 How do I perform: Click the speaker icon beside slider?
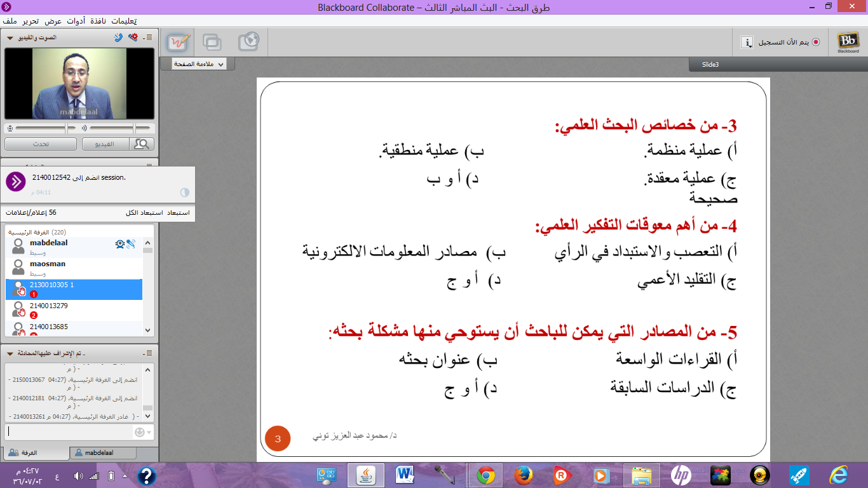pos(84,128)
